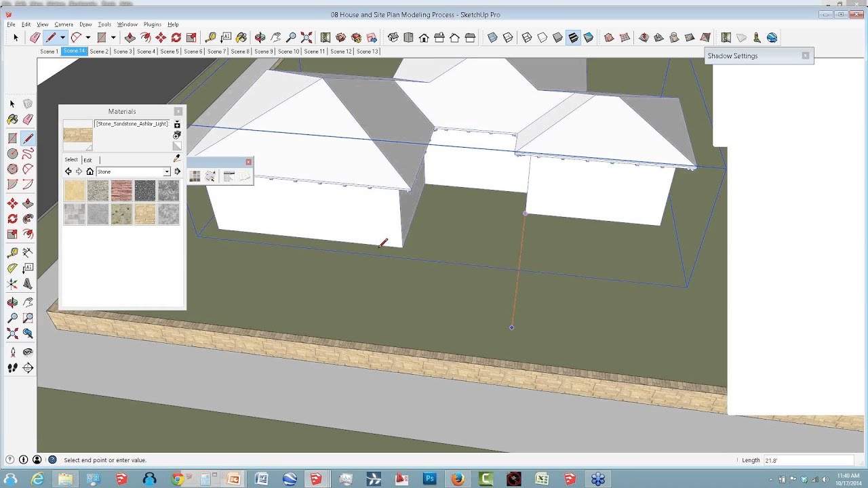The image size is (868, 488).
Task: Select the Section Plane tool in left toolbar
Action: pyautogui.click(x=28, y=368)
